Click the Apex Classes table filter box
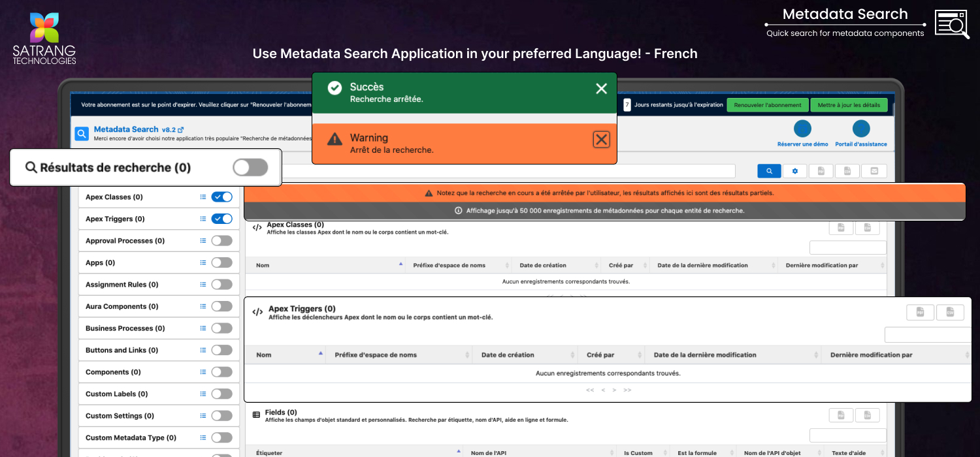Screen dimensions: 980x457 tap(848, 247)
